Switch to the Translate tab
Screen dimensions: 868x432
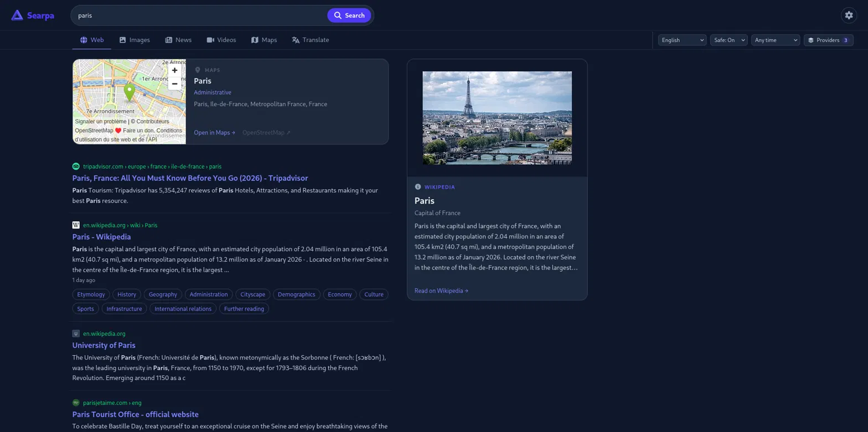click(311, 40)
